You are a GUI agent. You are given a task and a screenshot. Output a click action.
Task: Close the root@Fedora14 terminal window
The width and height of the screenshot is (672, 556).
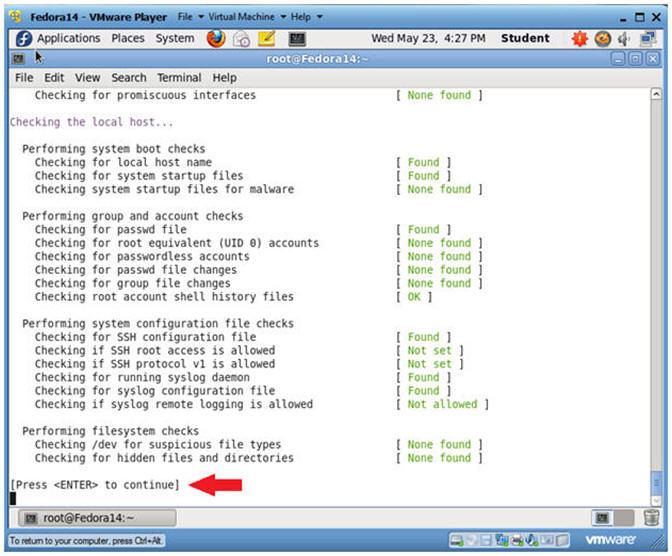pos(653,59)
